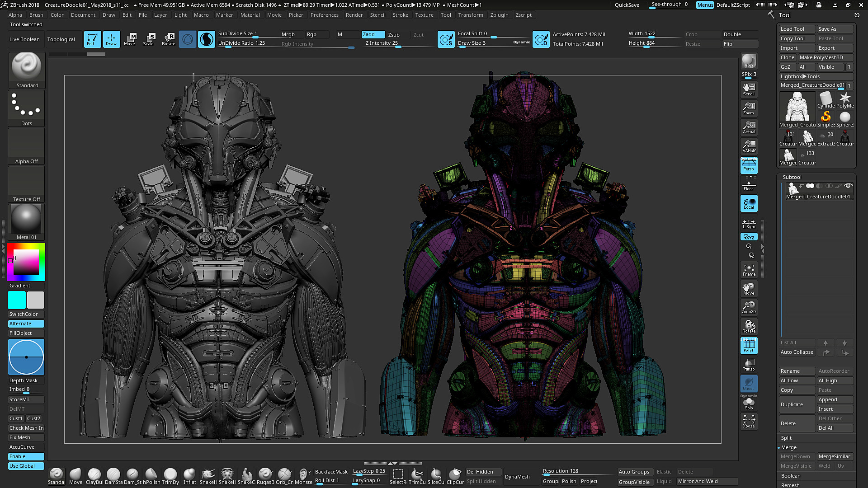The width and height of the screenshot is (868, 488).
Task: Open the Transform menu
Action: 471,15
